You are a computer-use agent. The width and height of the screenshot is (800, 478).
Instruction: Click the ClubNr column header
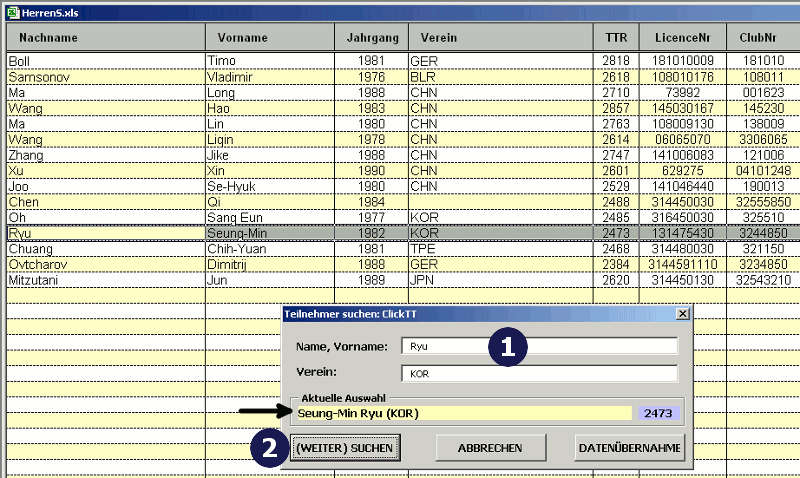pos(762,38)
